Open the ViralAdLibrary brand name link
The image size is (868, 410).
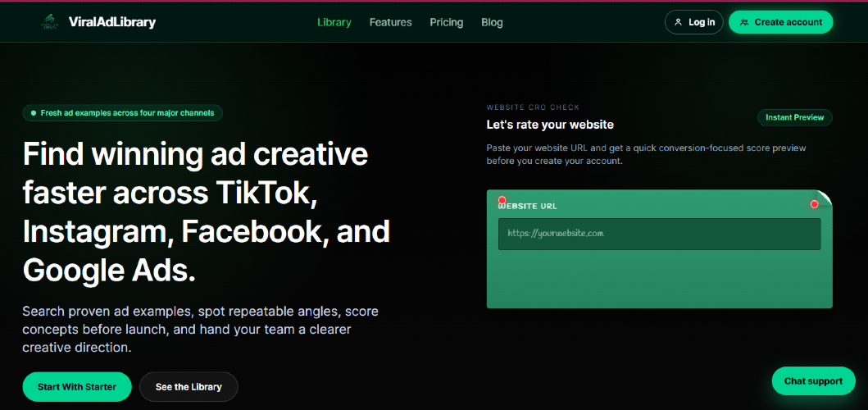pos(112,22)
